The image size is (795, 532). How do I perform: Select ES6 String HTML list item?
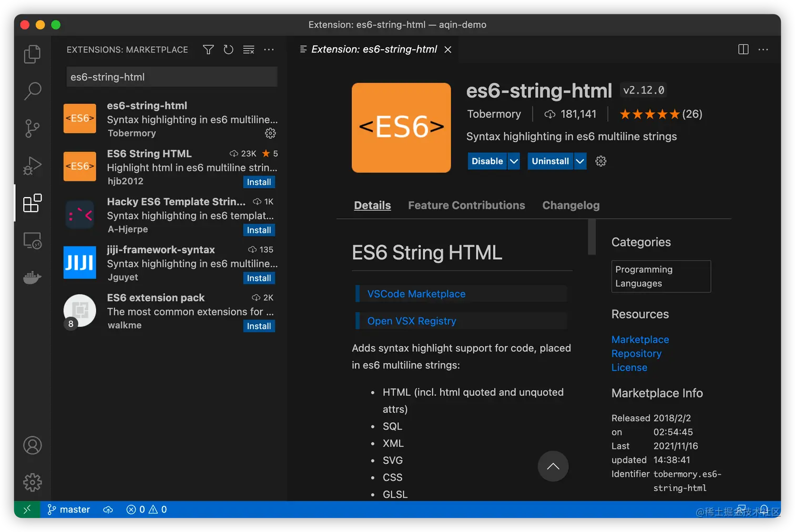click(169, 167)
